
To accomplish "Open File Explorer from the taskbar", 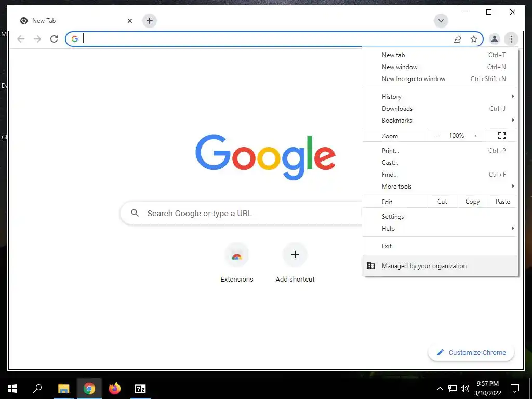I will click(x=63, y=389).
